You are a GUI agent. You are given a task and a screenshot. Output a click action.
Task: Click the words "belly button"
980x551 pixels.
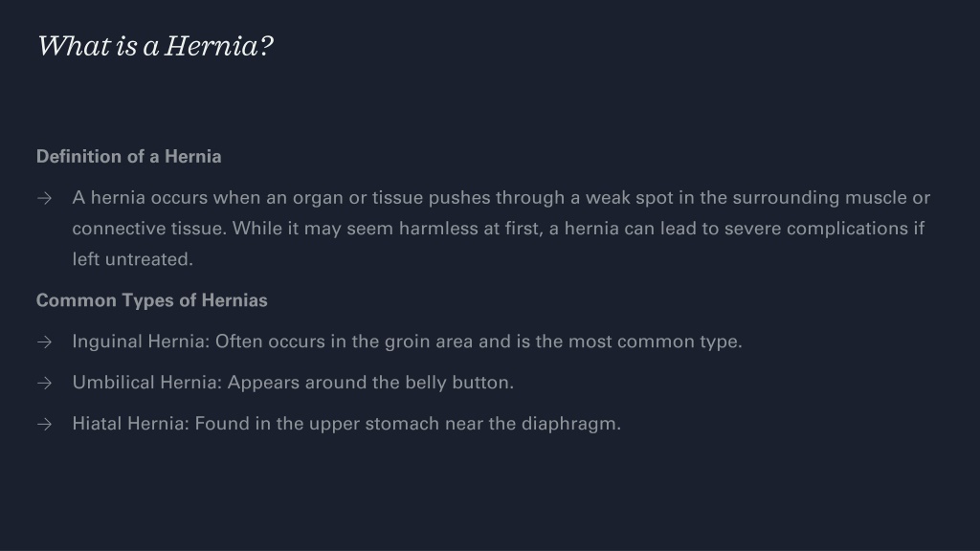click(457, 383)
